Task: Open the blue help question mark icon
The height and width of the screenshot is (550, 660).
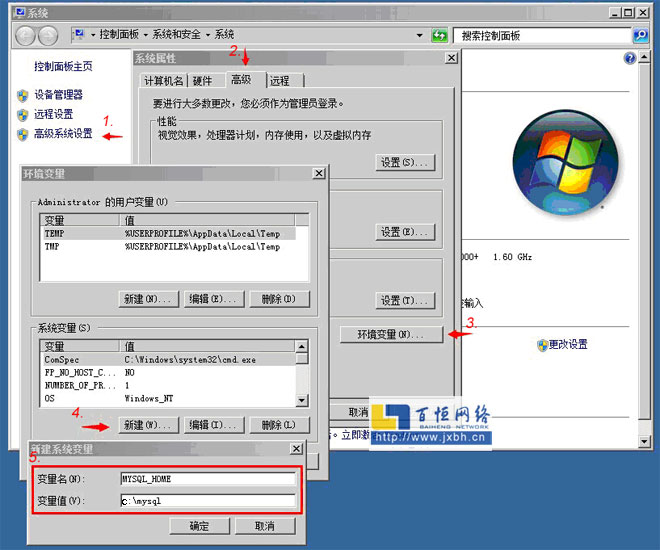Action: (x=630, y=58)
